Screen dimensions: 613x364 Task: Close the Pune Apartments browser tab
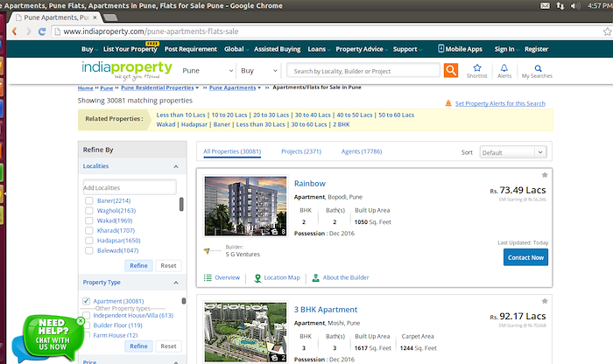point(95,17)
